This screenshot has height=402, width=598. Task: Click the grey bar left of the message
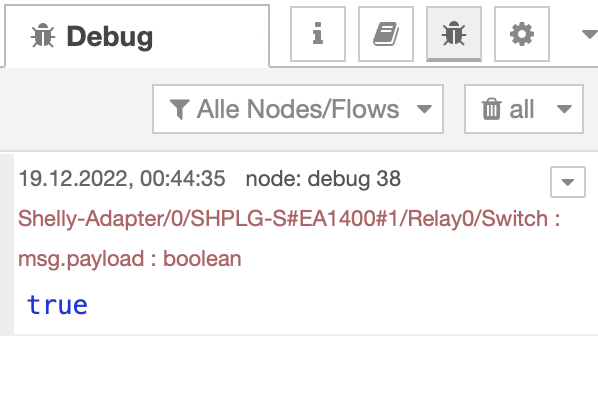click(7, 244)
